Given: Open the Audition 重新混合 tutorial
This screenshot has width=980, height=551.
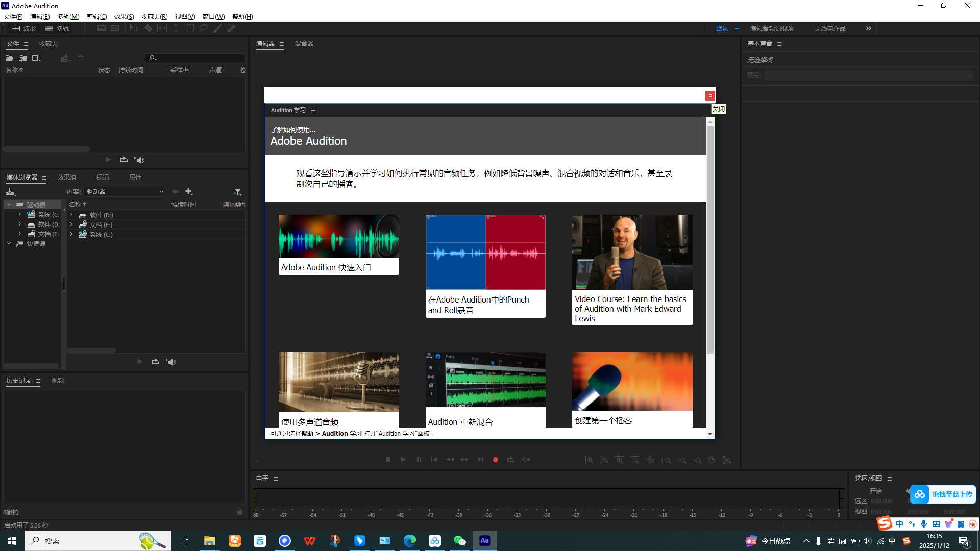Looking at the screenshot, I should [485, 389].
